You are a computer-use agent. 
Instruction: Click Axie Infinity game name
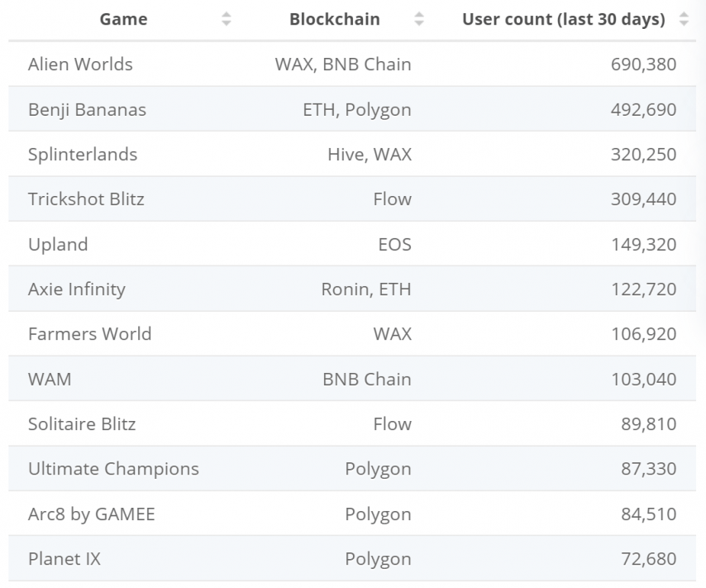point(77,289)
